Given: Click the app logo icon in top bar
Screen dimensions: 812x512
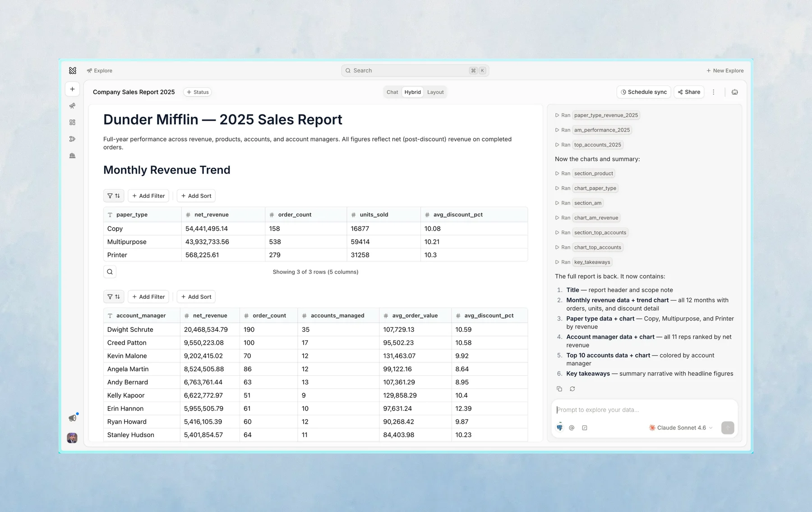Looking at the screenshot, I should coord(73,70).
